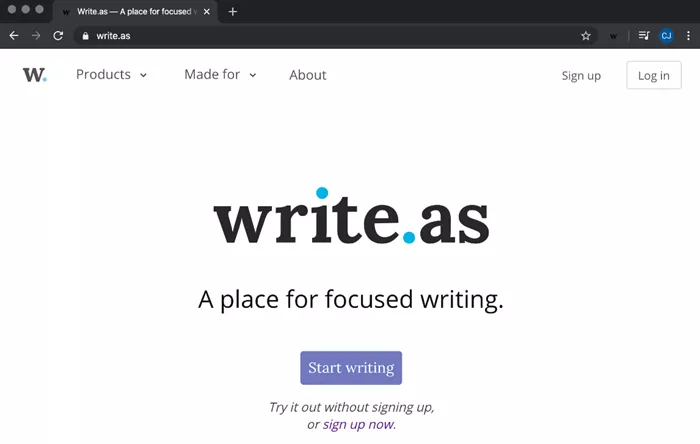Bookmark this page with the star icon
The image size is (700, 444).
tap(586, 36)
